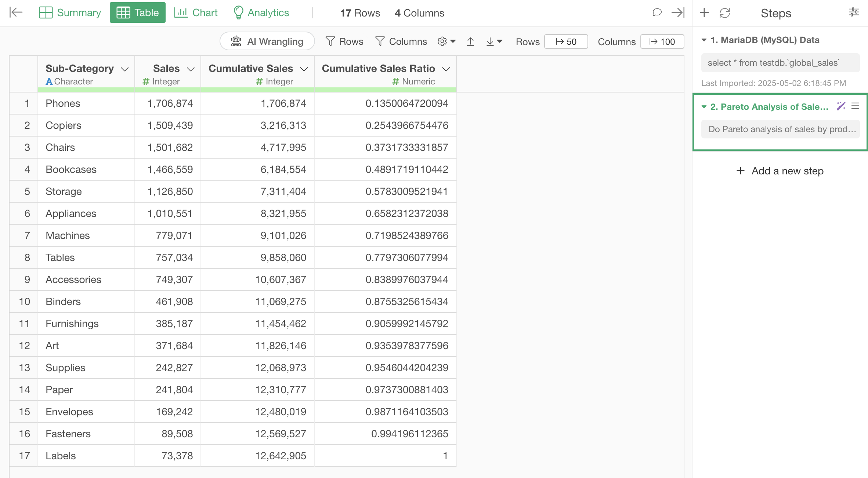Open the Summary view
This screenshot has height=478, width=868.
[x=70, y=12]
